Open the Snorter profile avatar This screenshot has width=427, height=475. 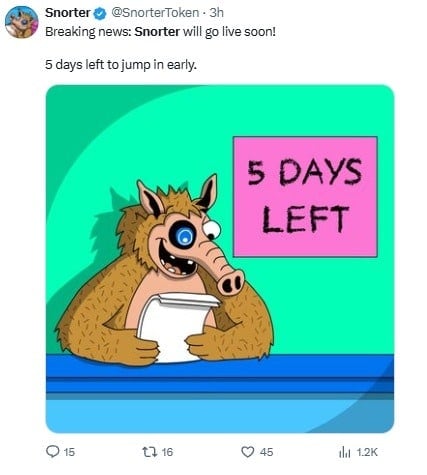coord(22,22)
